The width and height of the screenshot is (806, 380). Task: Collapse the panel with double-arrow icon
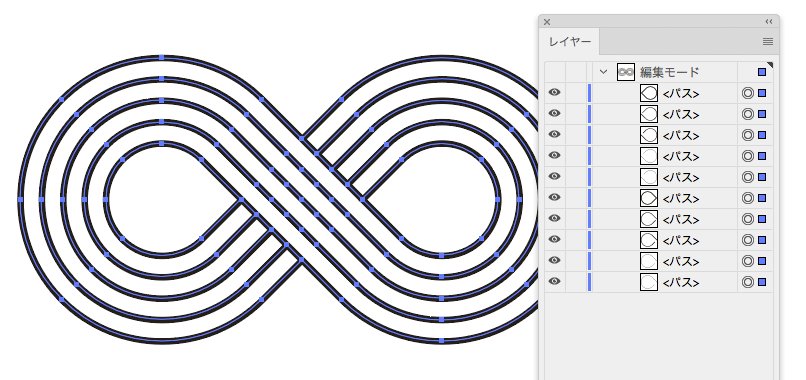pyautogui.click(x=768, y=22)
